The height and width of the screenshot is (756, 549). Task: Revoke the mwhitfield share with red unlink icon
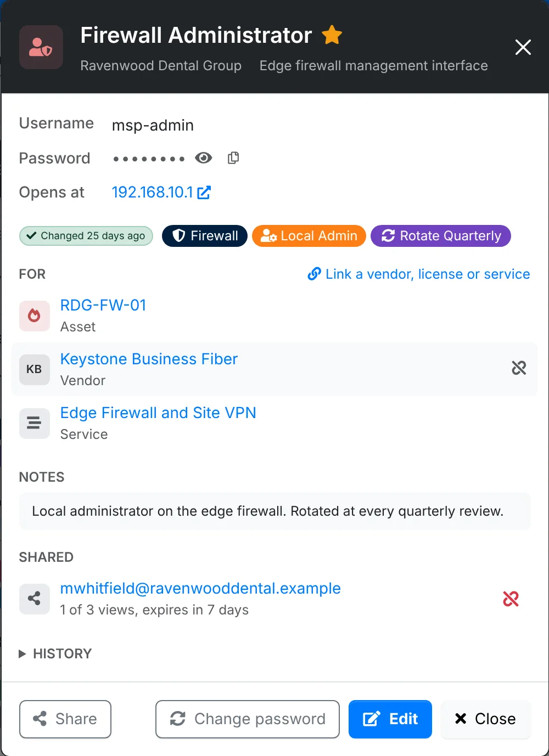pyautogui.click(x=511, y=599)
